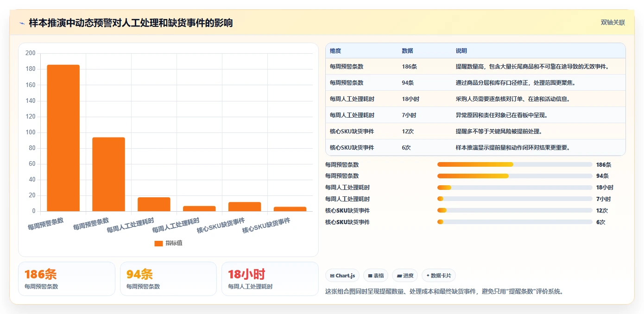The width and height of the screenshot is (644, 314).
Task: Click the 18小时 progress bar
Action: pos(515,188)
